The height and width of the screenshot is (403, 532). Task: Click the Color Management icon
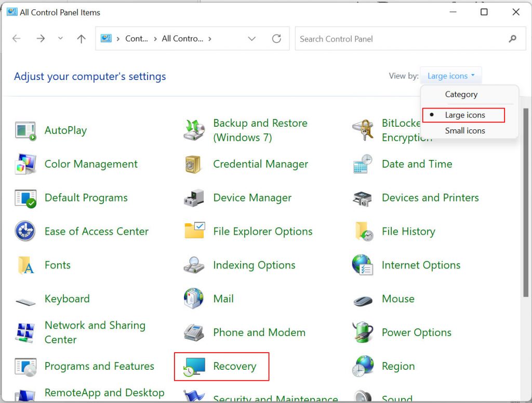click(25, 164)
